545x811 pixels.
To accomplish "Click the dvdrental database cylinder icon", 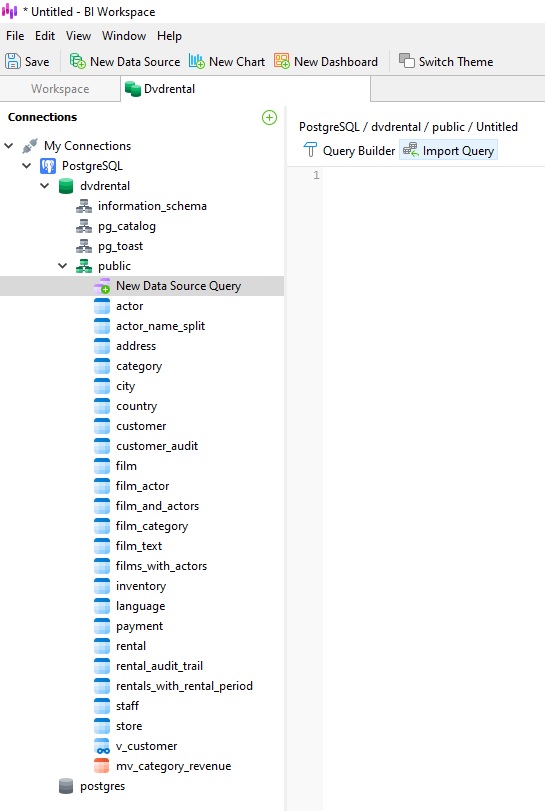I will 66,186.
